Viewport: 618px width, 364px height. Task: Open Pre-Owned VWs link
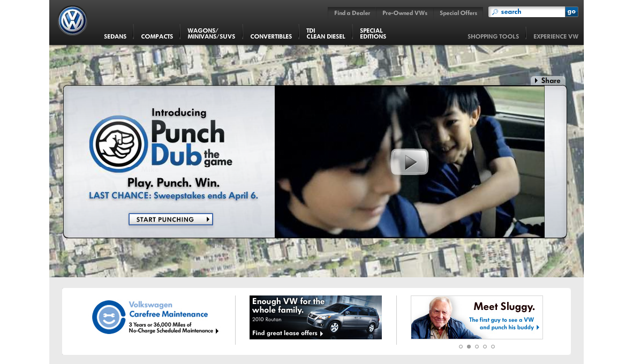coord(405,13)
